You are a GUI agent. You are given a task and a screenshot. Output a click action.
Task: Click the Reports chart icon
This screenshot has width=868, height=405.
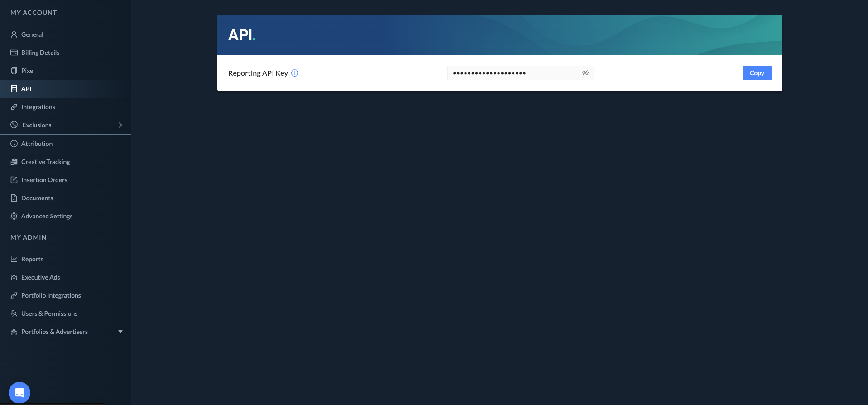(x=14, y=259)
